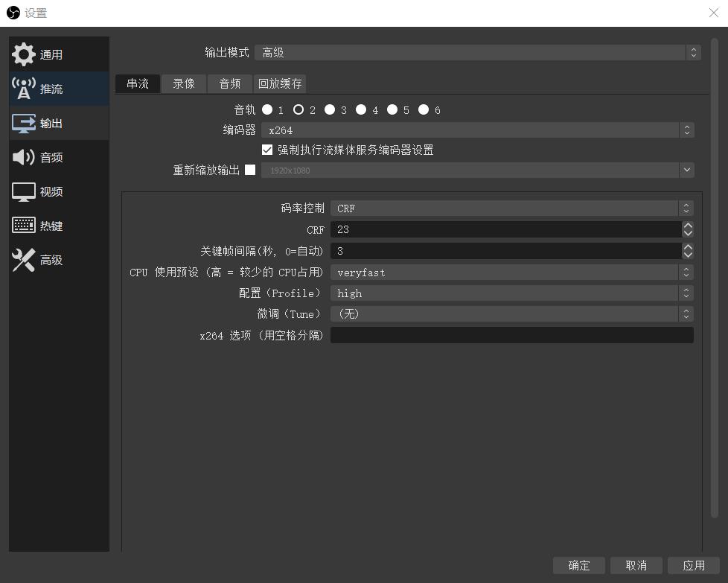Click the vertical scrollbar of settings panel
The height and width of the screenshot is (583, 728).
point(715,277)
